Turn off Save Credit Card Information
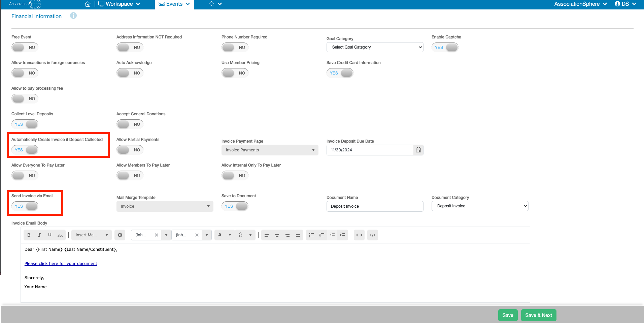This screenshot has height=323, width=644. pos(340,73)
